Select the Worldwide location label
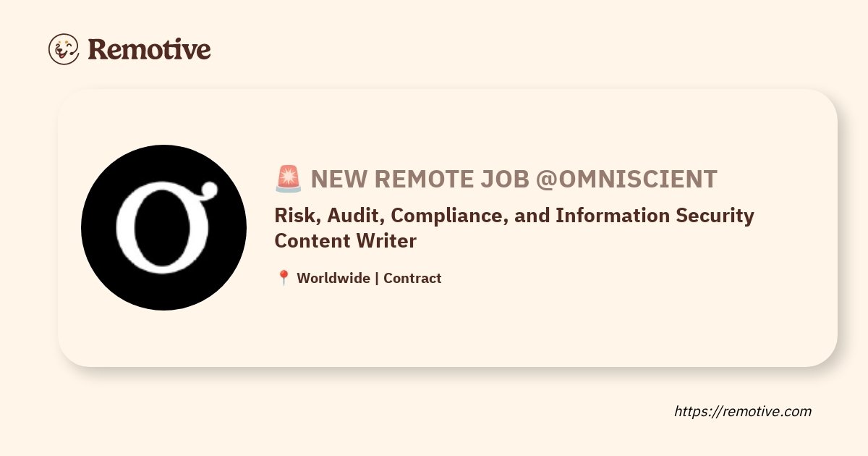Screen dimensions: 868x456 333,278
